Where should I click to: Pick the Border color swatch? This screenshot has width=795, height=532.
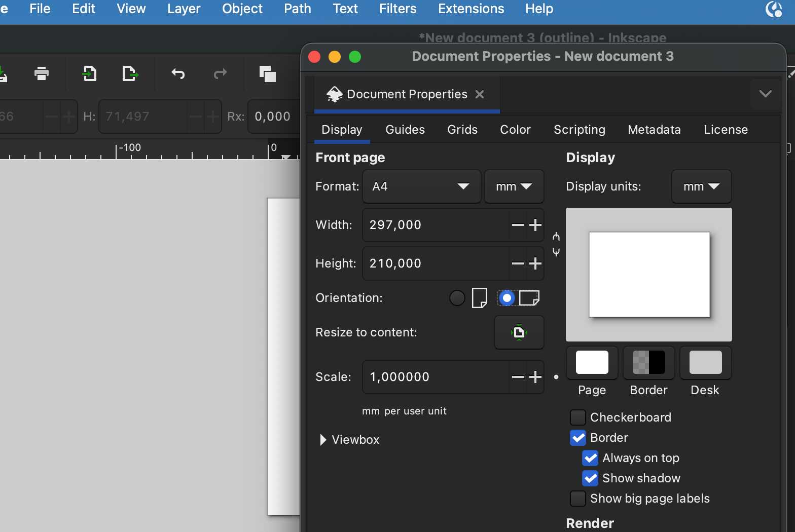(649, 363)
